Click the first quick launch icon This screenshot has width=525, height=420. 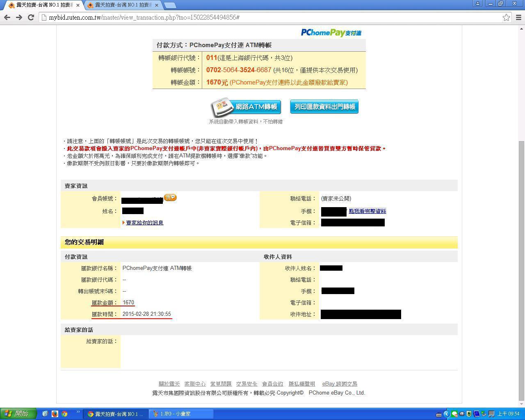(x=45, y=414)
